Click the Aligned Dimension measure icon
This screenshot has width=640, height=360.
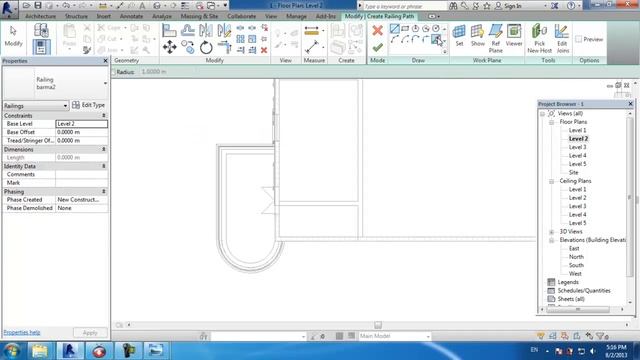coord(312,31)
